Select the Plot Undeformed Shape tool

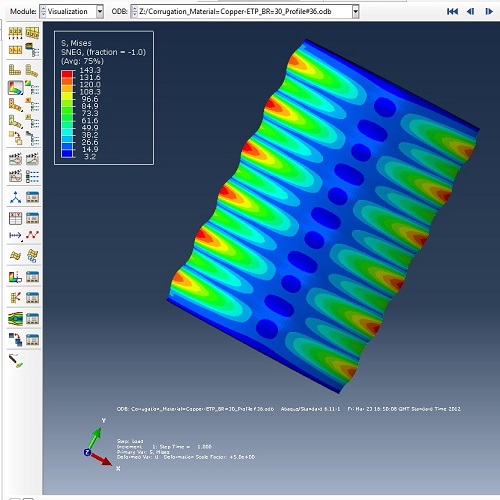click(x=15, y=70)
